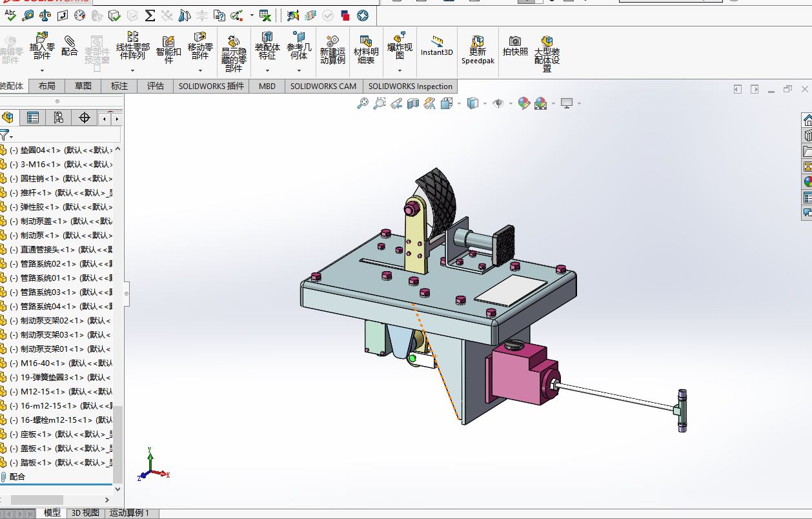Expand the display style dropdown in view toolbar
This screenshot has width=812, height=519.
[485, 103]
